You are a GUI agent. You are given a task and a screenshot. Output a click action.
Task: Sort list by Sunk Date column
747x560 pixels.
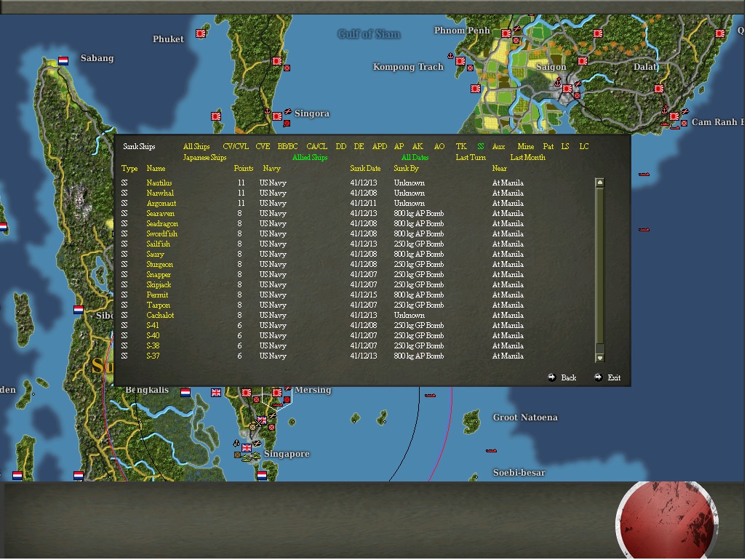point(365,169)
